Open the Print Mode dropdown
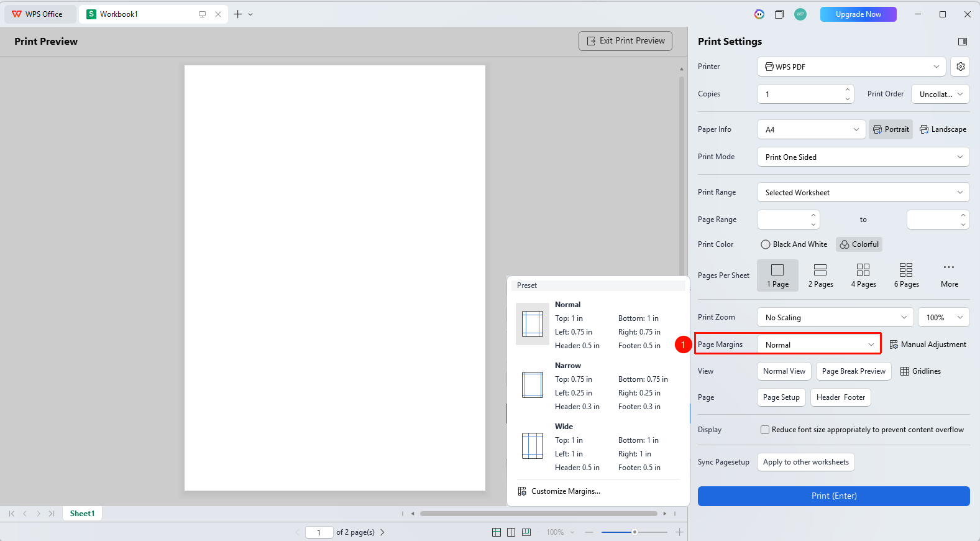 [863, 157]
